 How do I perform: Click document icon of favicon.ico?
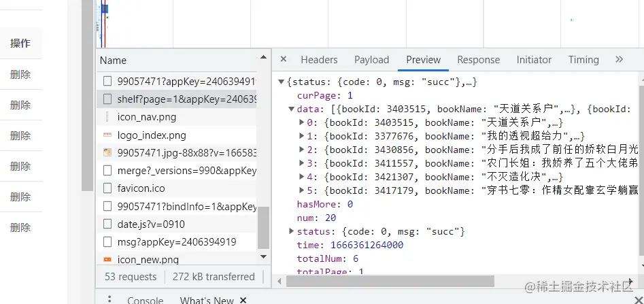click(x=107, y=188)
